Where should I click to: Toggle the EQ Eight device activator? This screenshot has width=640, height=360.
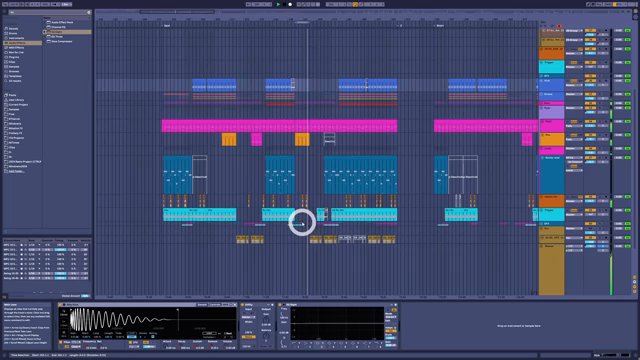point(280,305)
